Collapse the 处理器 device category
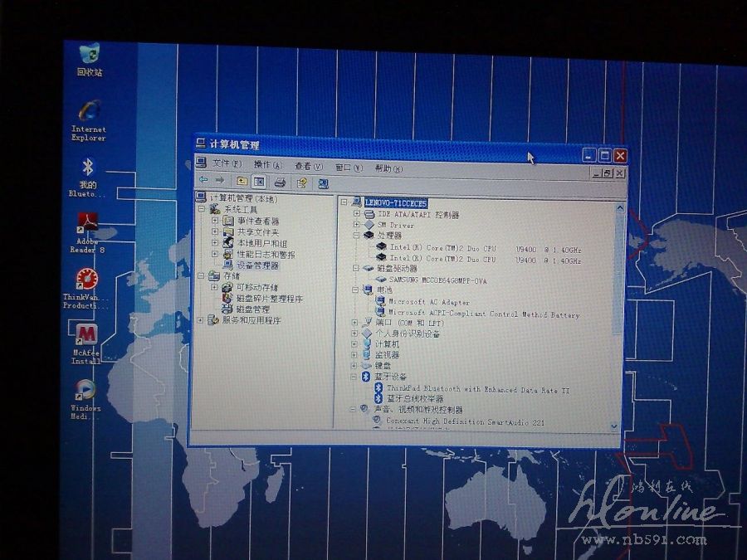 tap(357, 236)
